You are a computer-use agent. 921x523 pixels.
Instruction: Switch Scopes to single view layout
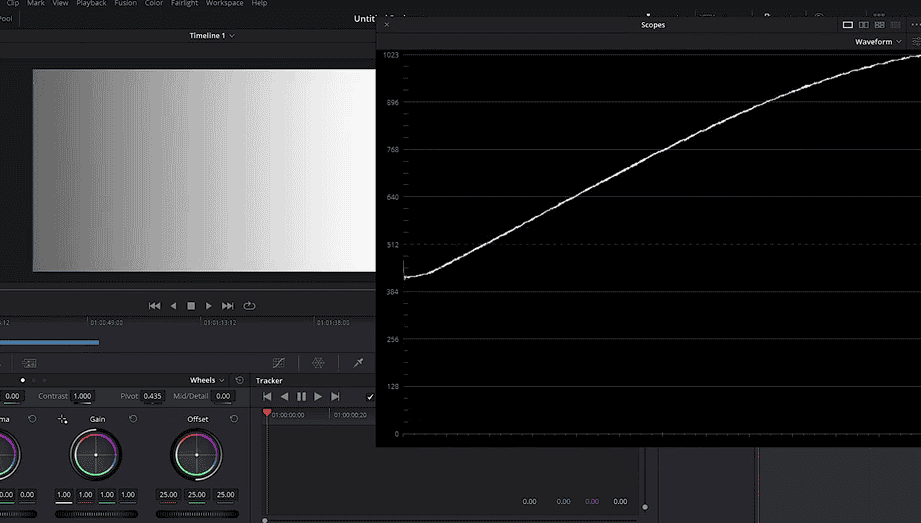pyautogui.click(x=848, y=25)
